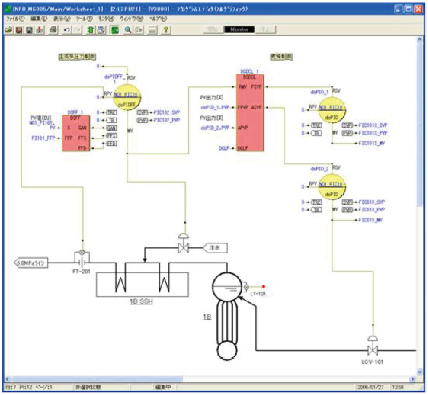Open the 編集(E) menu
The image size is (428, 395).
tap(38, 19)
